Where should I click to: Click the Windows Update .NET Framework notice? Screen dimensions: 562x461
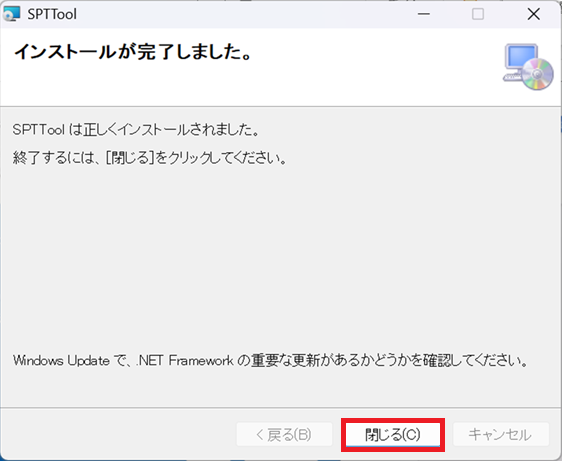click(271, 360)
